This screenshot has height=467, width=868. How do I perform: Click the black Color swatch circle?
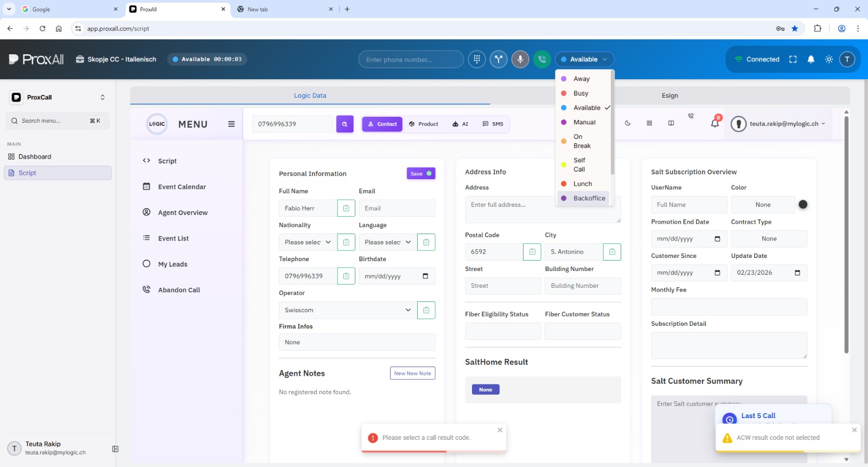click(x=803, y=205)
